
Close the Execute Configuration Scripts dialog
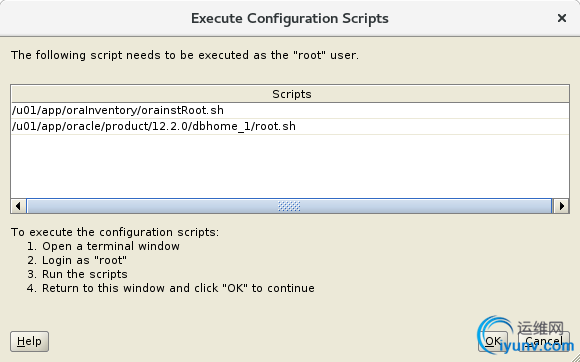point(562,18)
